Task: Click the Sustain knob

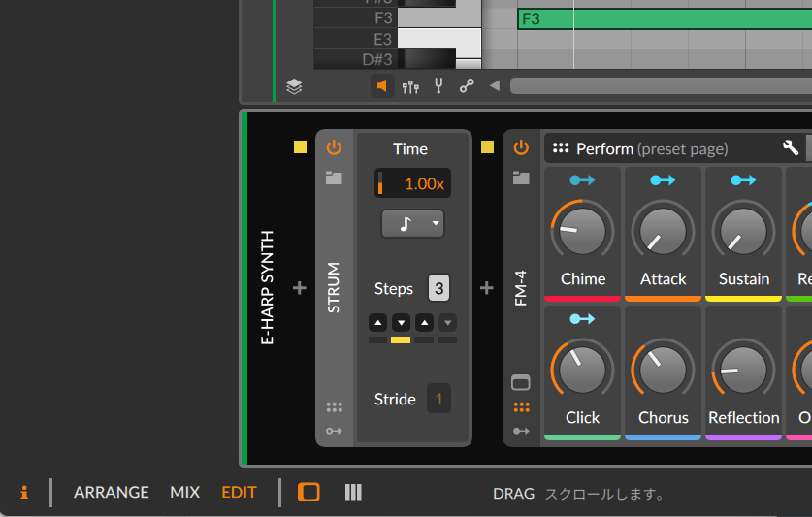Action: (744, 232)
